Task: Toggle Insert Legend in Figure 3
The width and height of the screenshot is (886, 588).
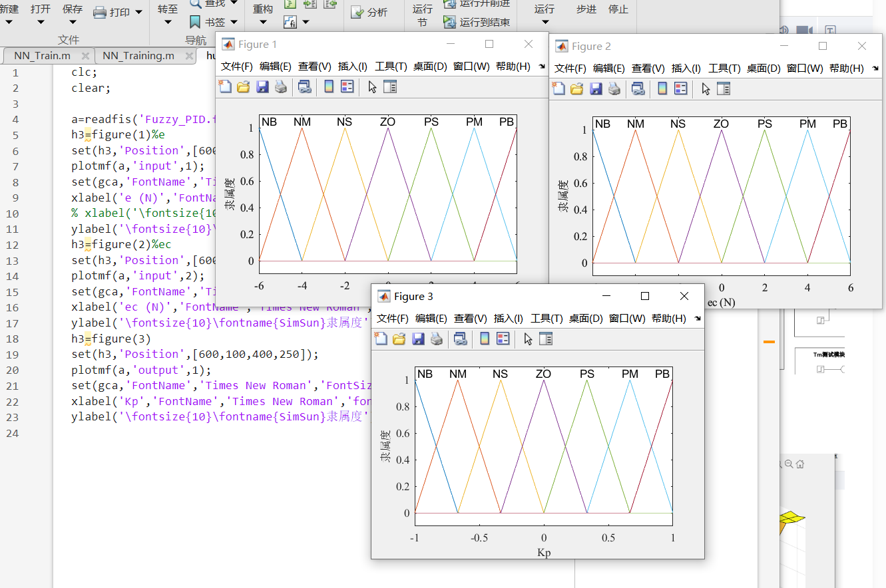Action: pos(503,339)
